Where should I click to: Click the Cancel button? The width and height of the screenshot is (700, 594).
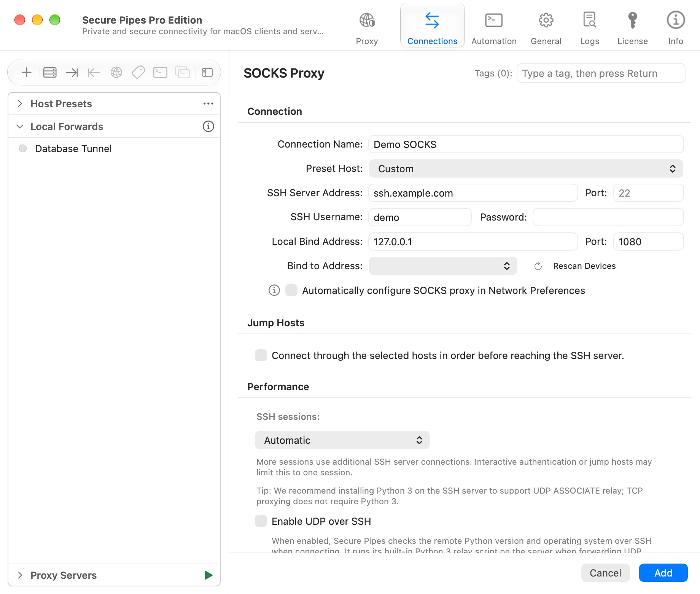(x=606, y=573)
